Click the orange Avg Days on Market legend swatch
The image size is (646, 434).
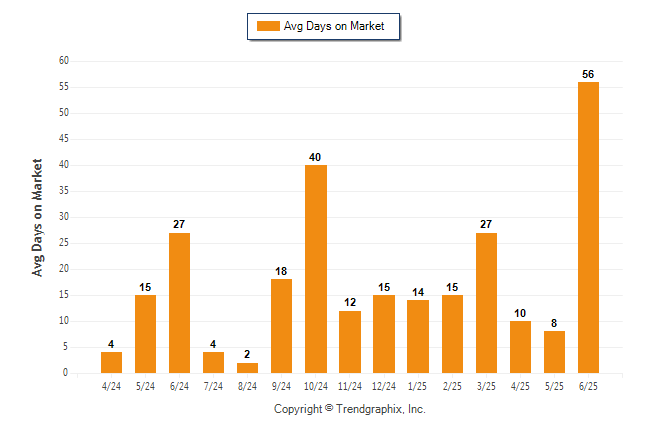268,26
